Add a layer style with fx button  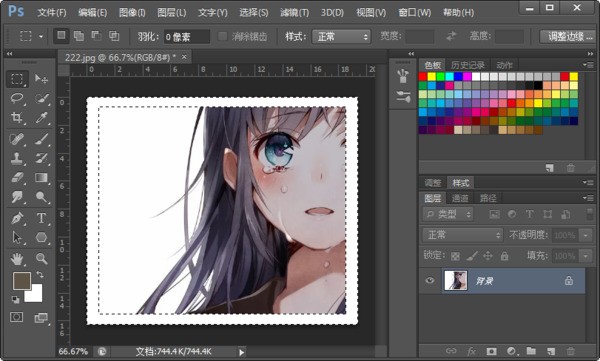pos(471,351)
